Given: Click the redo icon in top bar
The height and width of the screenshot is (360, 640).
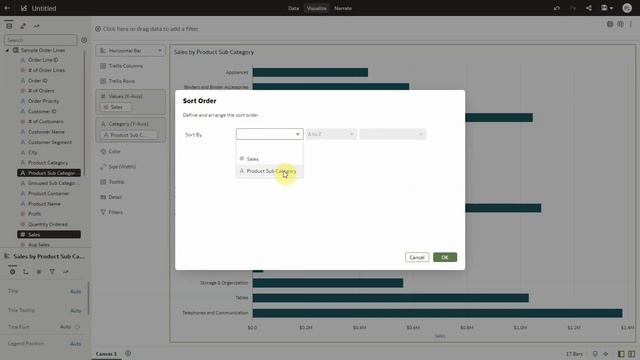Looking at the screenshot, I should pyautogui.click(x=573, y=8).
